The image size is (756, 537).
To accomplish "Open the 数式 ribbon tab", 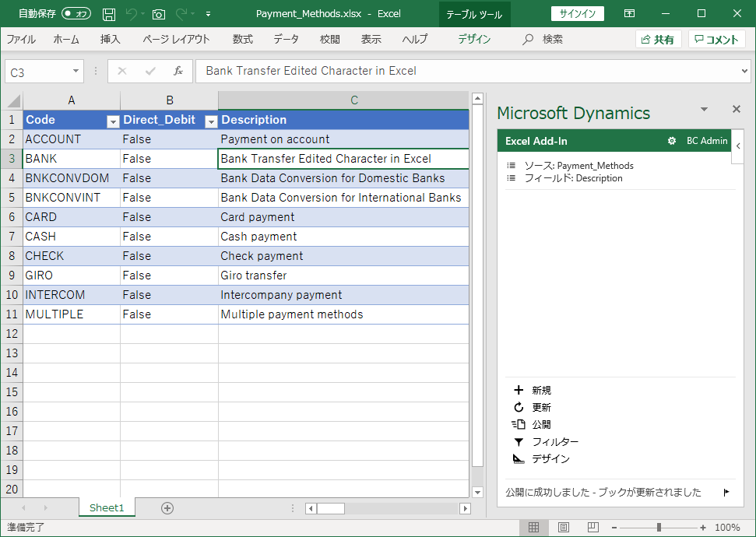I will 242,39.
